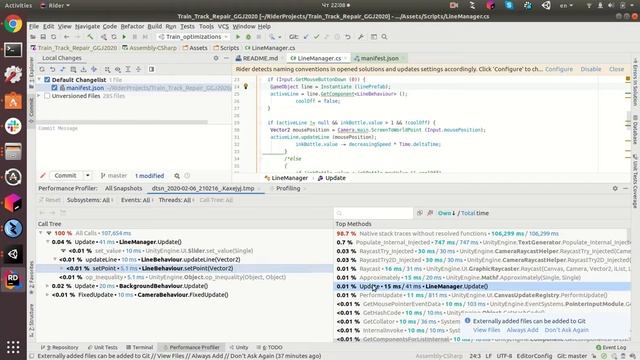Click the Git rollback icon
This screenshot has width=640, height=360.
point(347,37)
